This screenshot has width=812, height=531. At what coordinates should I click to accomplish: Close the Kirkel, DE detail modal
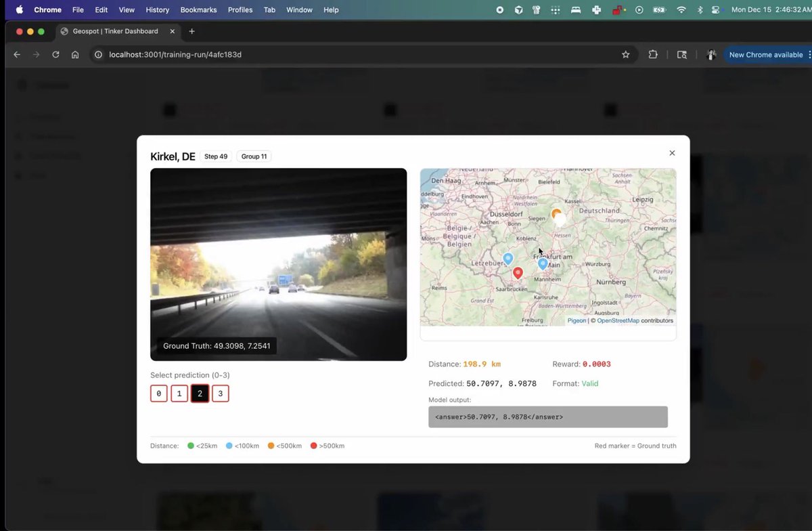tap(671, 153)
